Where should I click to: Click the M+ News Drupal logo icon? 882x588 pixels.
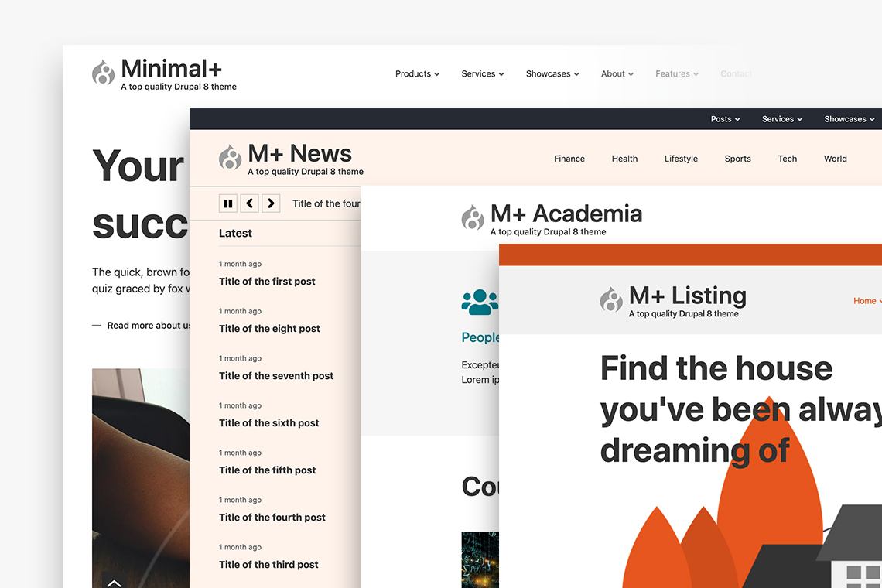pos(230,158)
